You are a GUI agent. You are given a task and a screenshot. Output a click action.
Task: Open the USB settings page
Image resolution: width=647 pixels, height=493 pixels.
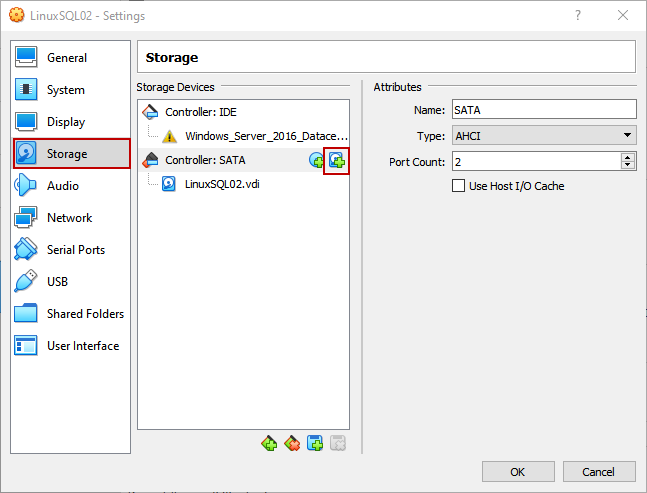(57, 282)
